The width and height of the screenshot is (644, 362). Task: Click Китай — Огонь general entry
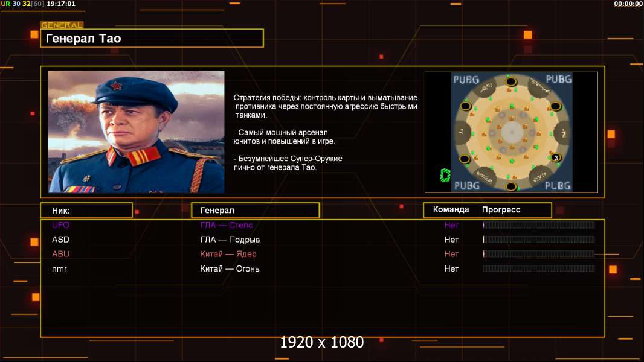[230, 268]
